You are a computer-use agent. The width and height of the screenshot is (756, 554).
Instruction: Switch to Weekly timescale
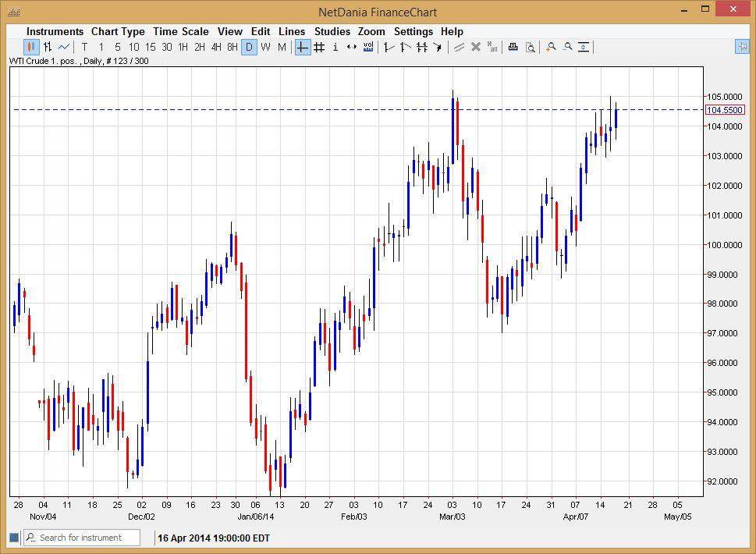(x=265, y=47)
